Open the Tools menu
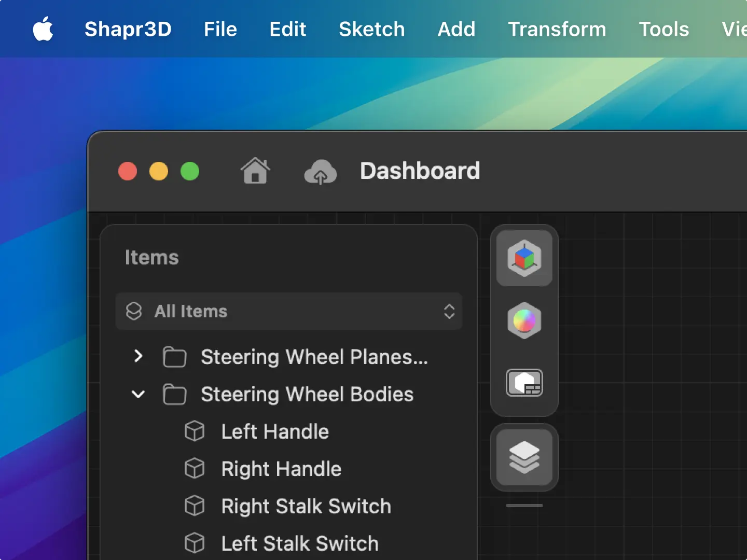Screen dimensions: 747x560 click(664, 29)
